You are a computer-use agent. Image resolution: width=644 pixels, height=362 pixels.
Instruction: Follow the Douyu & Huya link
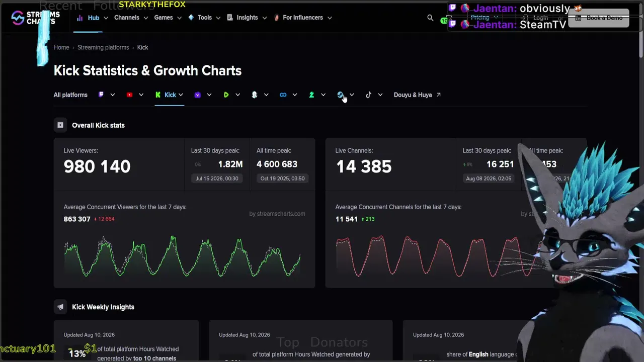coord(417,95)
